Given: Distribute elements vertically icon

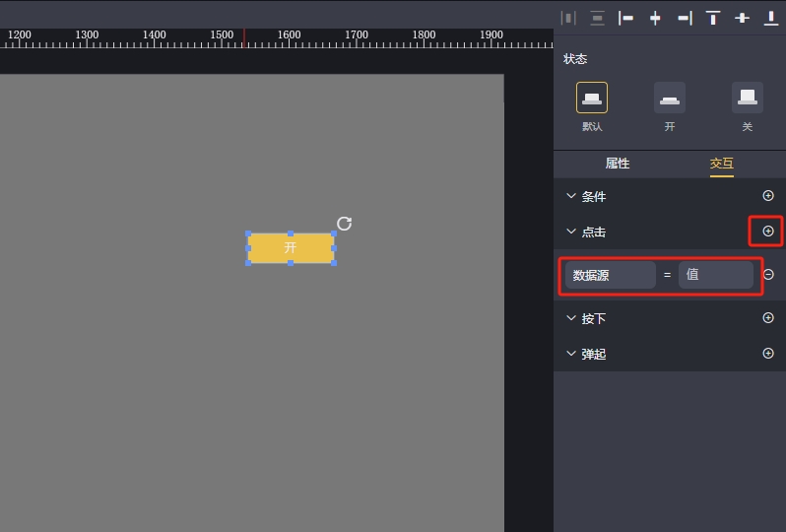Looking at the screenshot, I should pos(597,18).
